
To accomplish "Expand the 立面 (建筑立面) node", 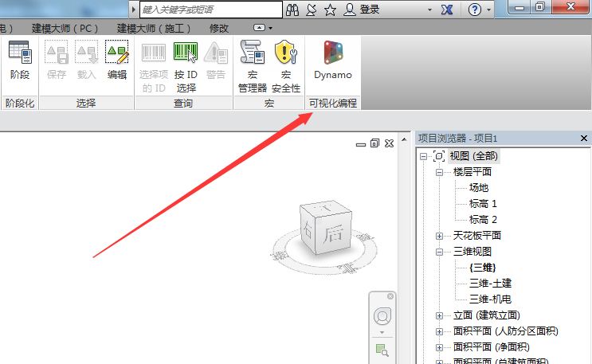I will point(439,315).
